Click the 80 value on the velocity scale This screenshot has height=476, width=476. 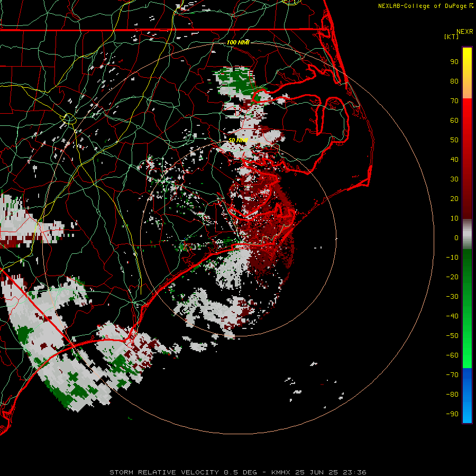(x=454, y=81)
